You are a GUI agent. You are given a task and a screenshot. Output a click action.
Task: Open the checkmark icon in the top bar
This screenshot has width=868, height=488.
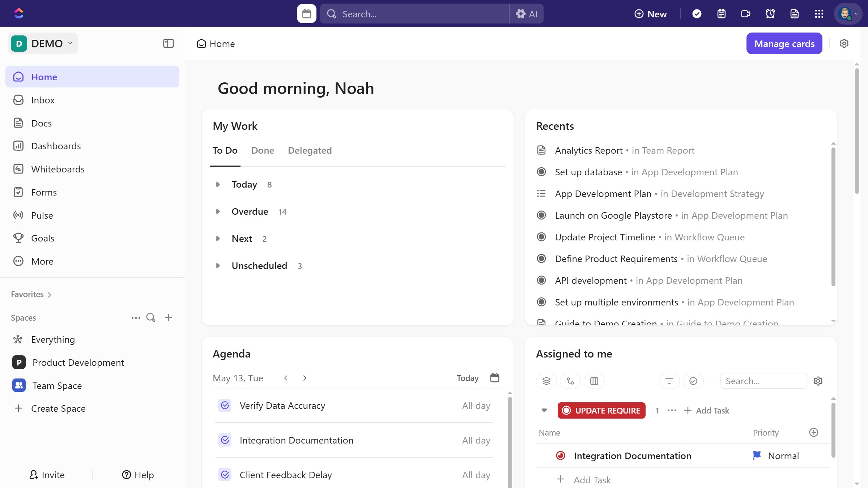coord(697,14)
